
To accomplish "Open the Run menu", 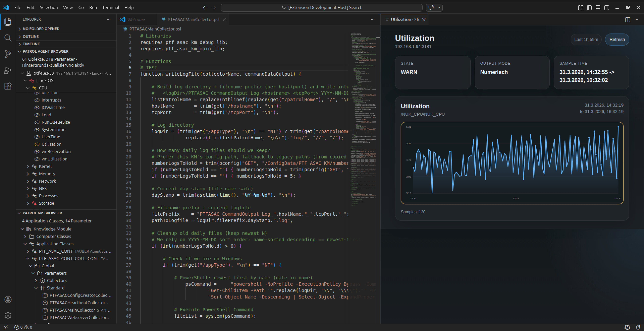I will pos(93,8).
